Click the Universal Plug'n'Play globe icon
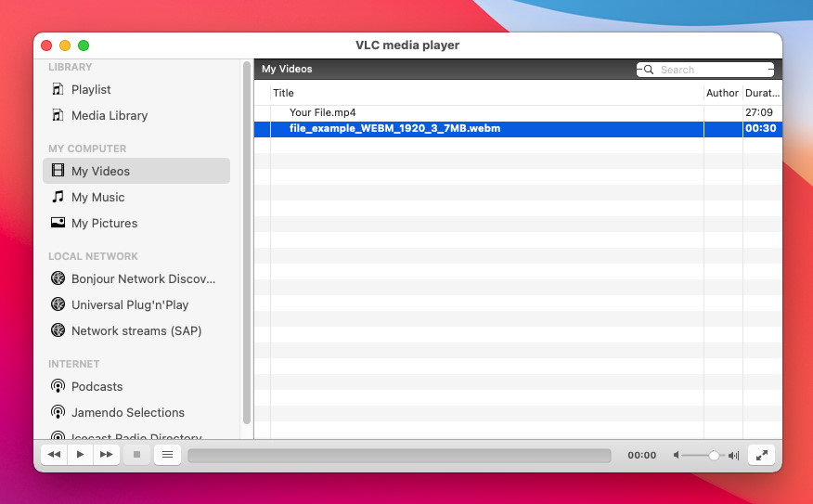 coord(58,304)
